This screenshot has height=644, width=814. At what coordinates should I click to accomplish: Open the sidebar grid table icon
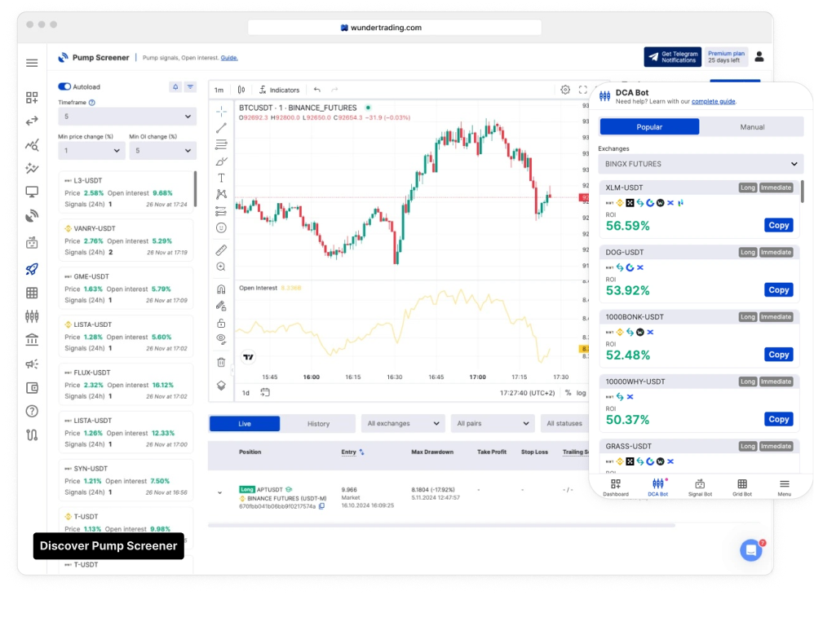pyautogui.click(x=32, y=293)
